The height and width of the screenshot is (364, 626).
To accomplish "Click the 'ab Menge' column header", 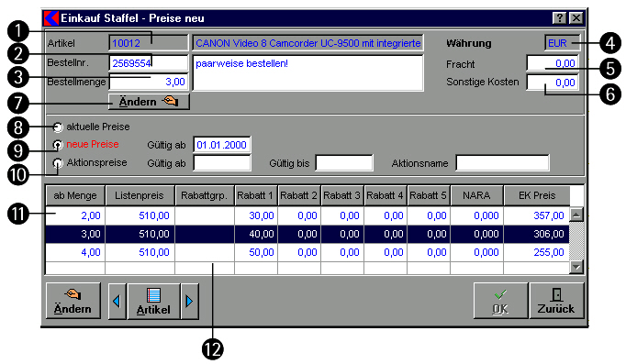I will [x=75, y=195].
